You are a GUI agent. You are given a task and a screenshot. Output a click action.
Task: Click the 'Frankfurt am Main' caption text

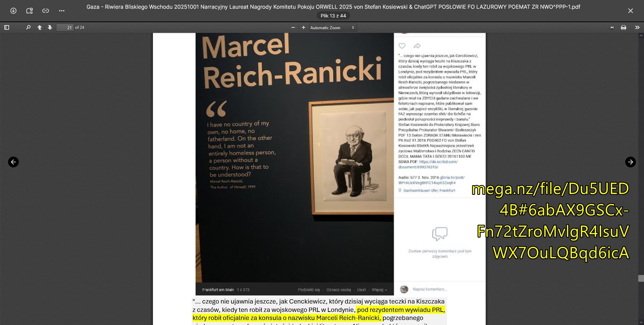point(218,290)
